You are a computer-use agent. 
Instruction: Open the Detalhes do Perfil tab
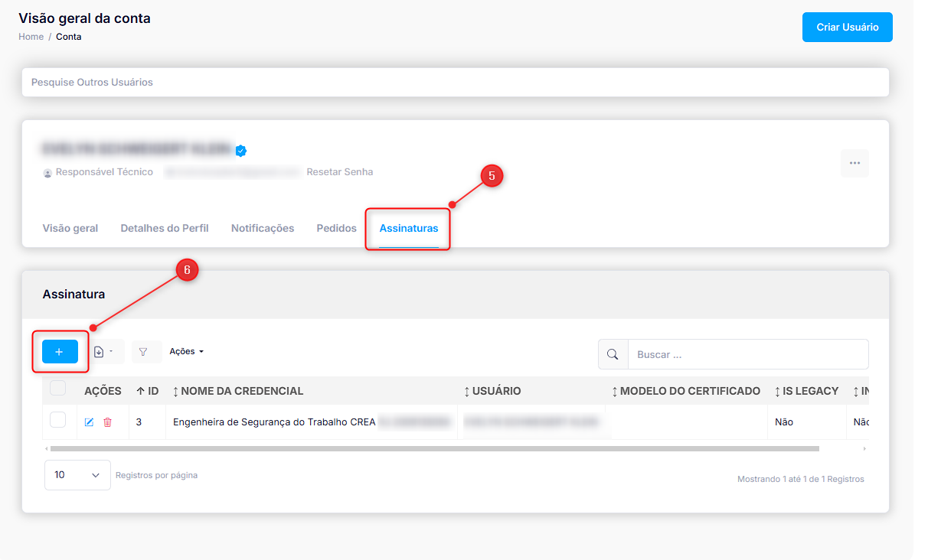[165, 228]
